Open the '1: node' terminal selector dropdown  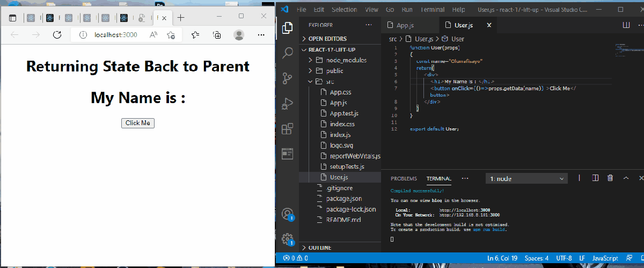[526, 178]
